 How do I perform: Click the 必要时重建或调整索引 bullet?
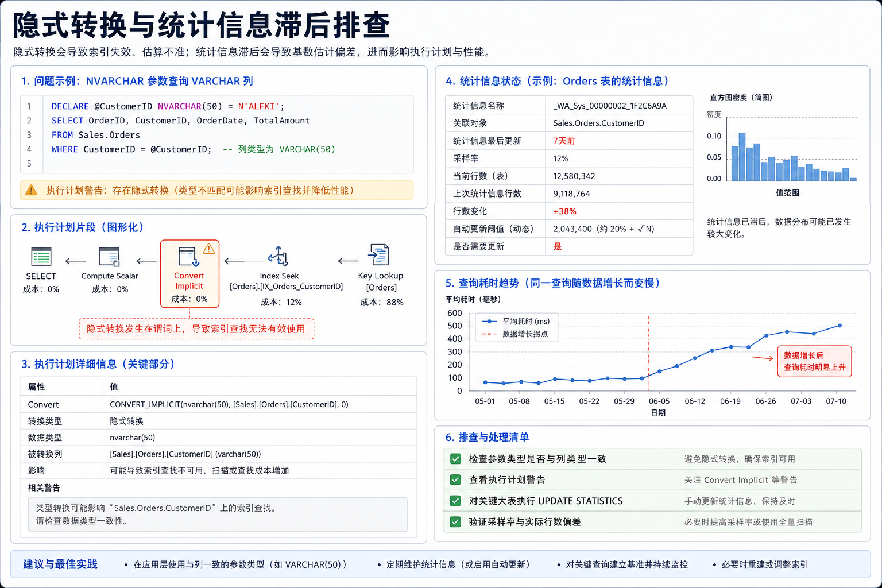click(765, 565)
